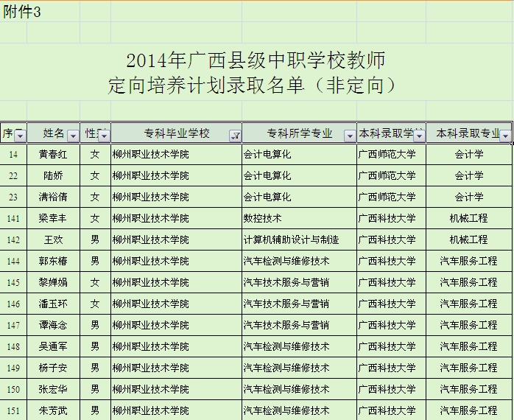Image resolution: width=514 pixels, height=420 pixels.
Task: Select the 机械工程 cell in 梁幸丰's row
Action: coord(468,218)
